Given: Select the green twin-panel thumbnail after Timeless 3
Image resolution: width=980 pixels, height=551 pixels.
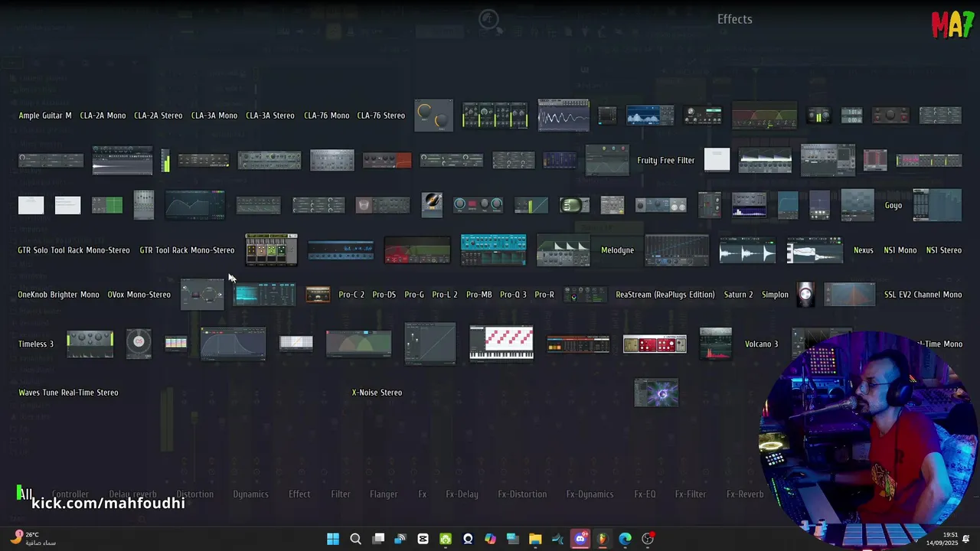Looking at the screenshot, I should coord(90,344).
